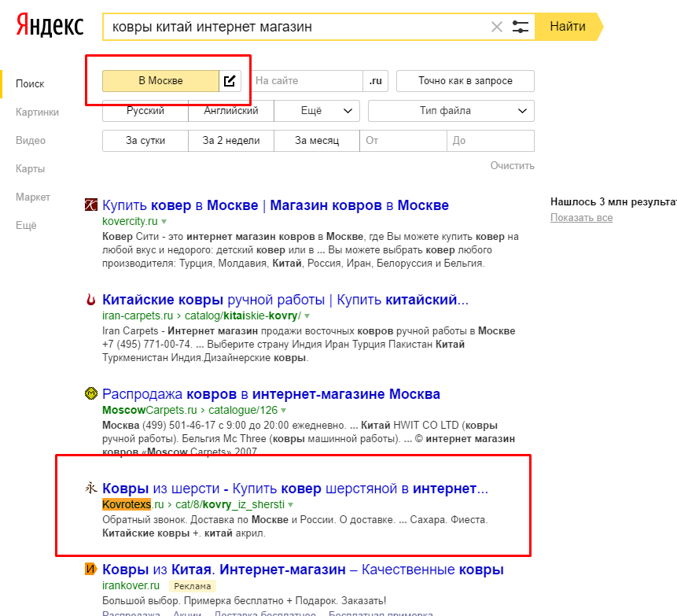Select the .ru domain button
The image size is (677, 616).
pos(376,81)
